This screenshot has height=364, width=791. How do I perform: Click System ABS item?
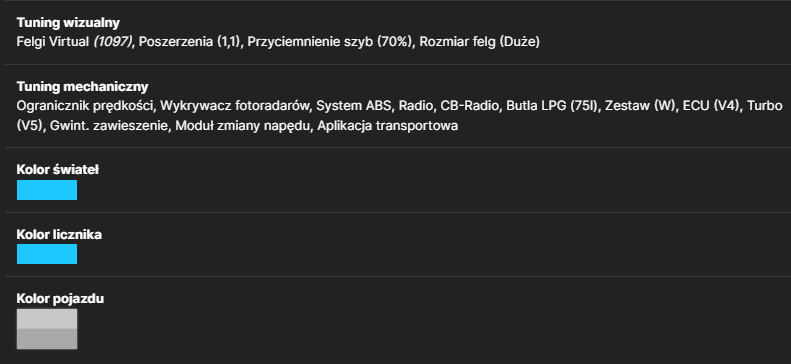354,106
